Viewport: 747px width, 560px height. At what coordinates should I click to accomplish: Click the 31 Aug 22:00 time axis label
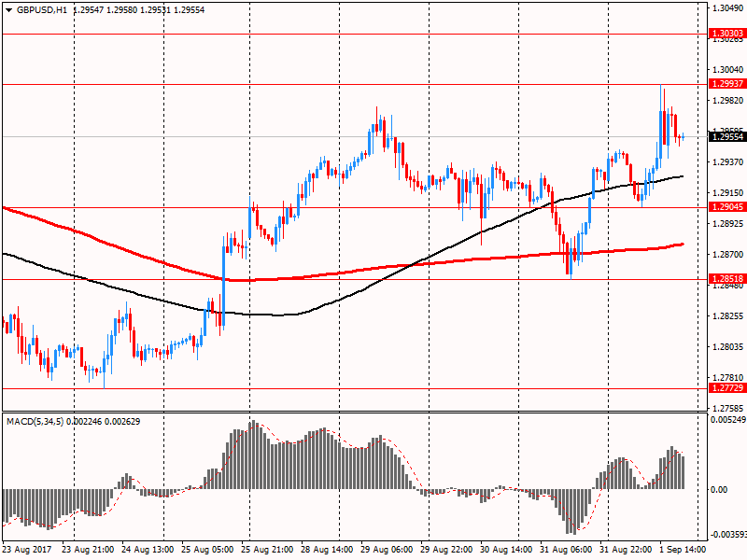626,550
